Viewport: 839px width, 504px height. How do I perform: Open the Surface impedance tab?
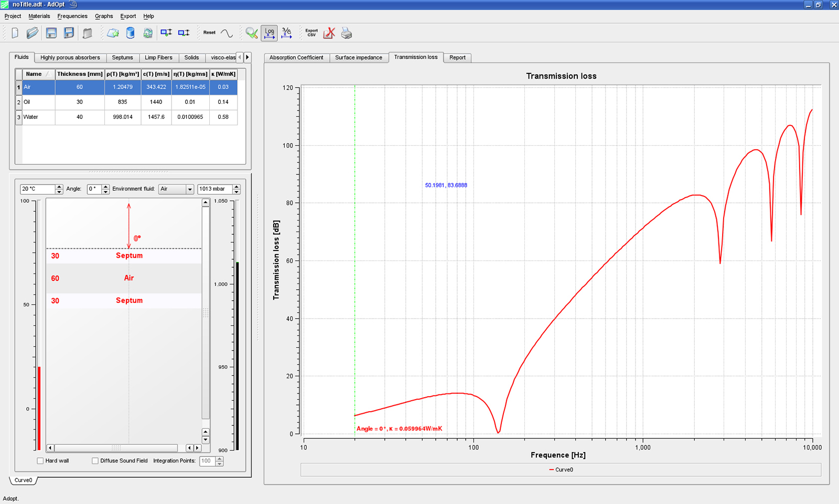(x=359, y=58)
